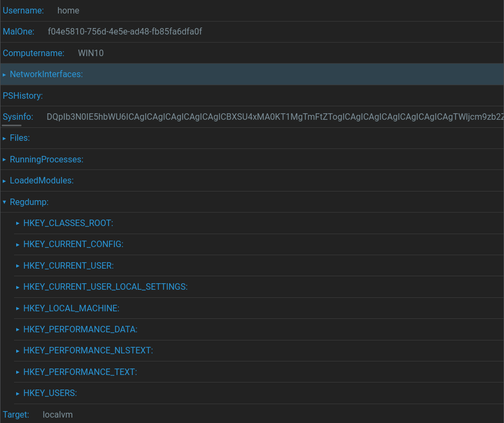This screenshot has width=504, height=423.
Task: Expand the LoadedModules node arrow
Action: 4,181
